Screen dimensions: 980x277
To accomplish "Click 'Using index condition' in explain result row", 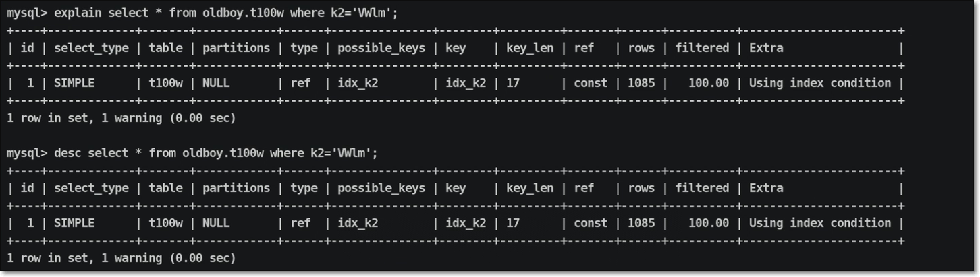I will [x=820, y=83].
